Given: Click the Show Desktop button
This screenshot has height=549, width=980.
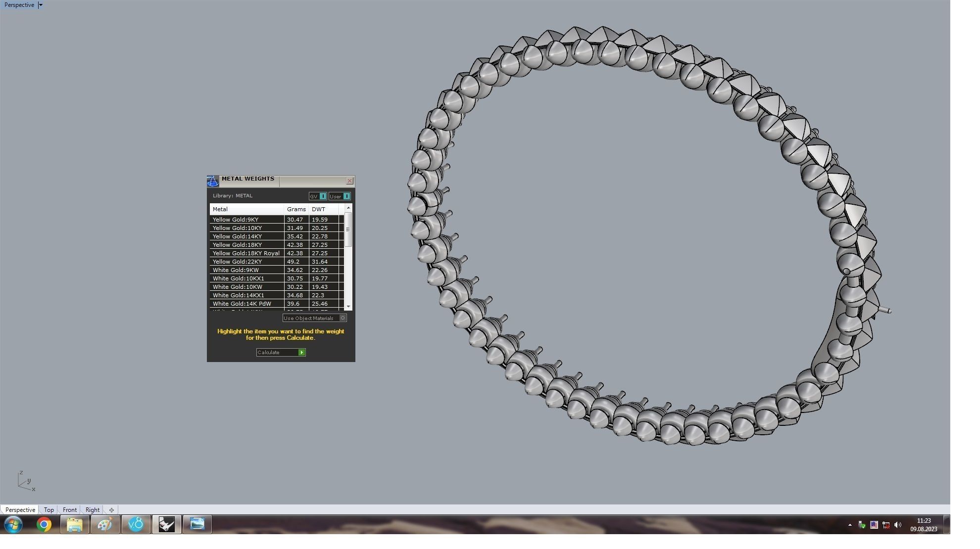Looking at the screenshot, I should [x=947, y=525].
